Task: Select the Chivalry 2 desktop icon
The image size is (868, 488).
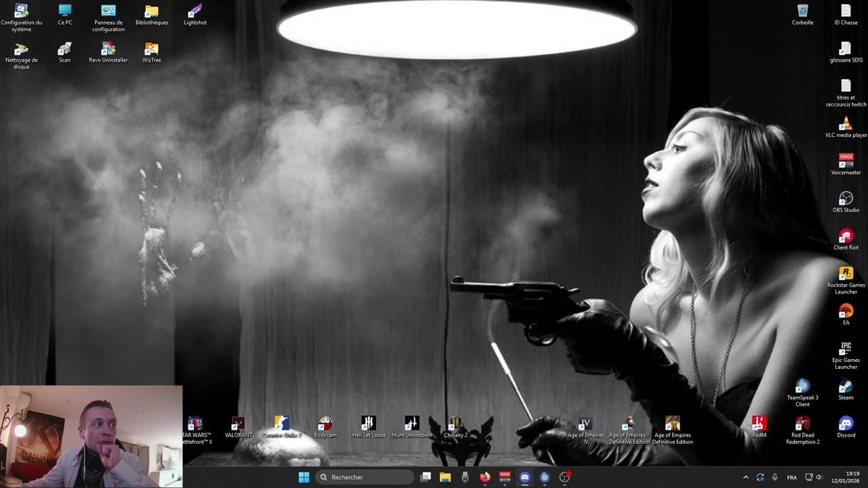Action: click(455, 427)
